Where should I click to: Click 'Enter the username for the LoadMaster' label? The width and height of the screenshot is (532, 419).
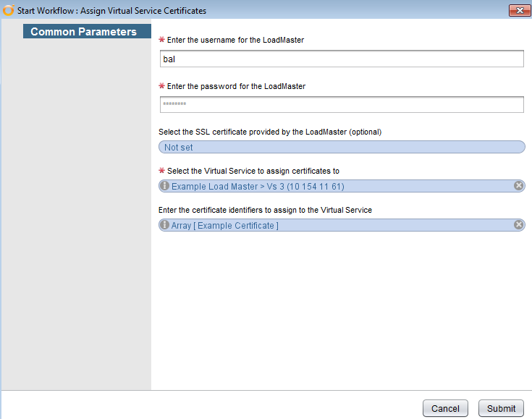(x=235, y=40)
